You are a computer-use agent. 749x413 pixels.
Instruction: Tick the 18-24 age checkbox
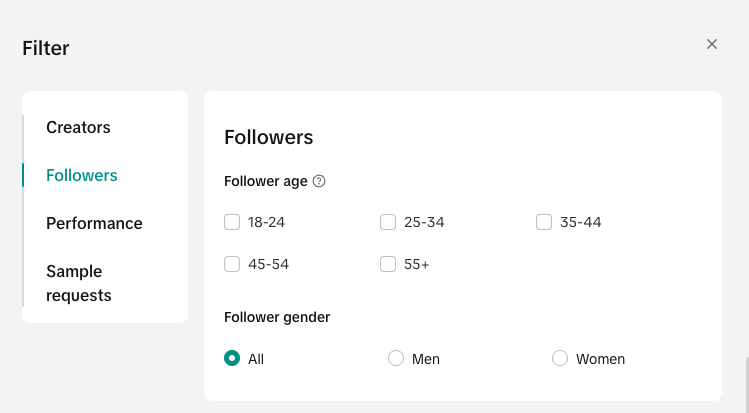coord(232,222)
